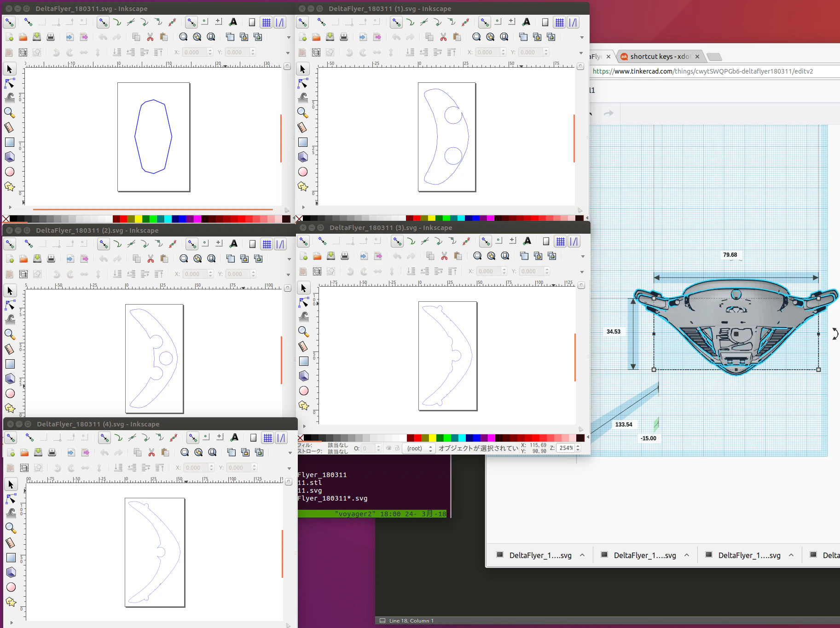Click Tinkercad redo arrow button
840x628 pixels.
pos(608,113)
